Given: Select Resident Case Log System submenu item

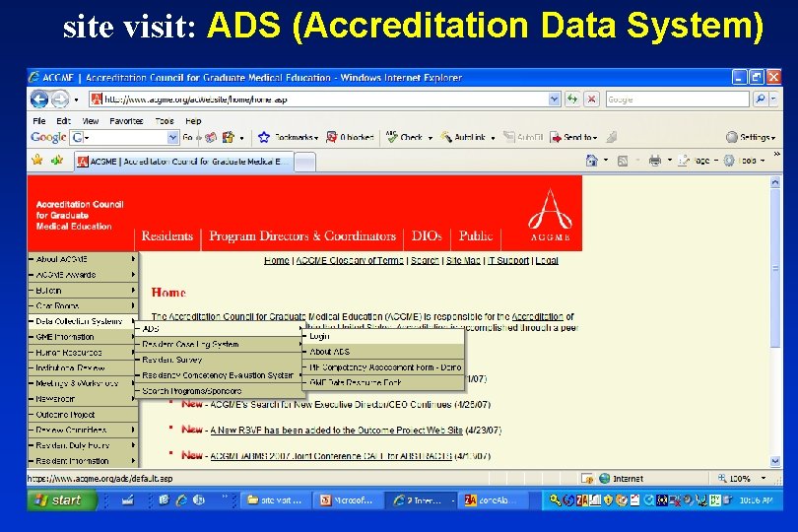Looking at the screenshot, I should click(x=222, y=344).
